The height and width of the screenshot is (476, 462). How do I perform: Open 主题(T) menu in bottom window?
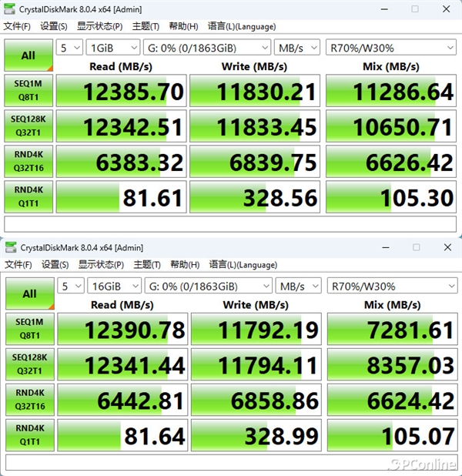147,265
